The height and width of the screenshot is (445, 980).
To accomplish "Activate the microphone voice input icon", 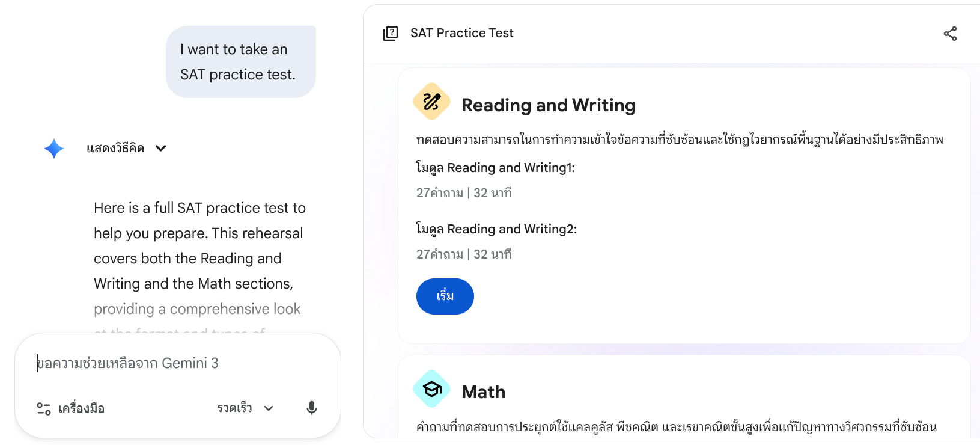I will tap(311, 408).
